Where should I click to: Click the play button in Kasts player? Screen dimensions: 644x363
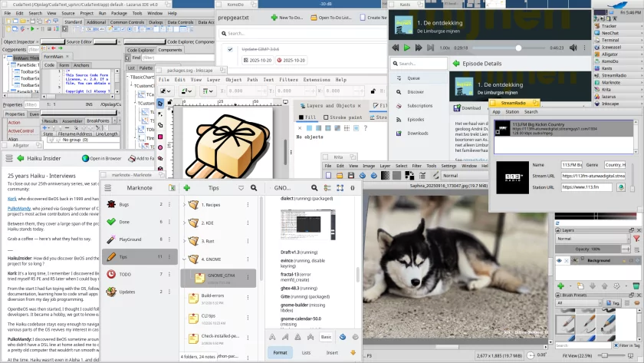coord(406,48)
